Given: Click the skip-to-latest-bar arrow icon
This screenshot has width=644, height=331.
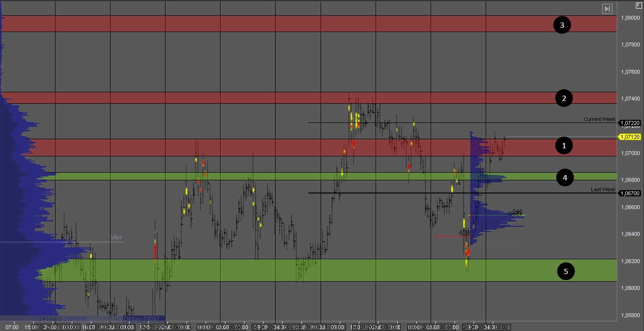Looking at the screenshot, I should pyautogui.click(x=607, y=9).
